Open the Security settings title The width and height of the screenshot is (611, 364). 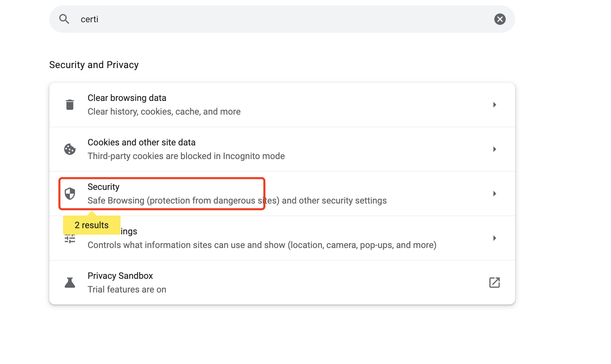pyautogui.click(x=103, y=187)
